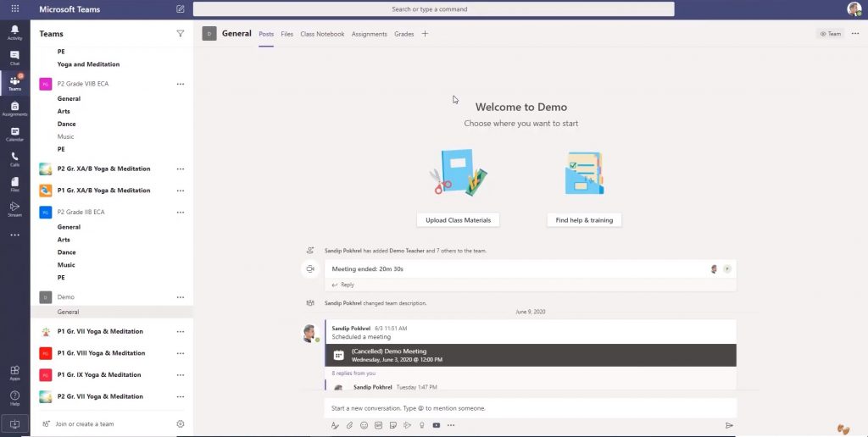The width and height of the screenshot is (868, 437).
Task: Show more apps ellipsis in left rail
Action: click(15, 235)
